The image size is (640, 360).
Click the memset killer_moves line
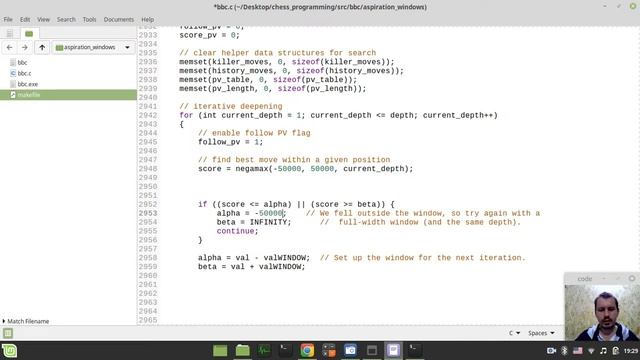point(287,62)
